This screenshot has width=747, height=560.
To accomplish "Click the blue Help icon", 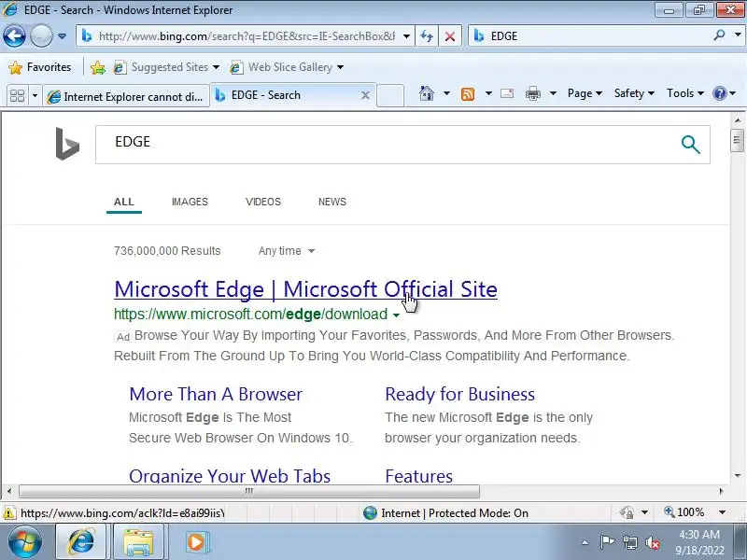I will 719,93.
